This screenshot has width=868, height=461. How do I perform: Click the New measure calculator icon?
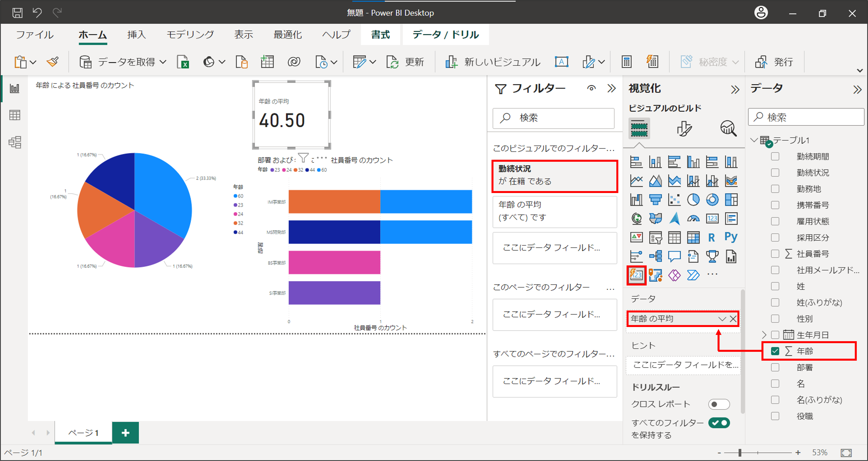click(x=626, y=62)
